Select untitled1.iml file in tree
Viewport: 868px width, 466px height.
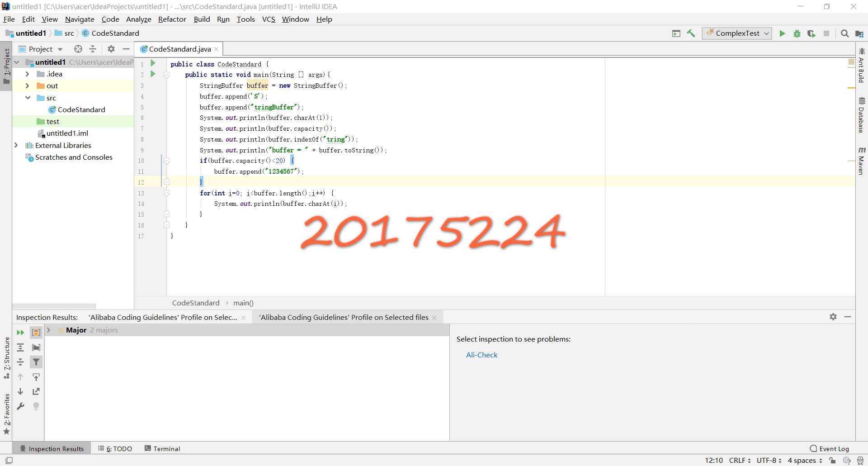coord(63,133)
